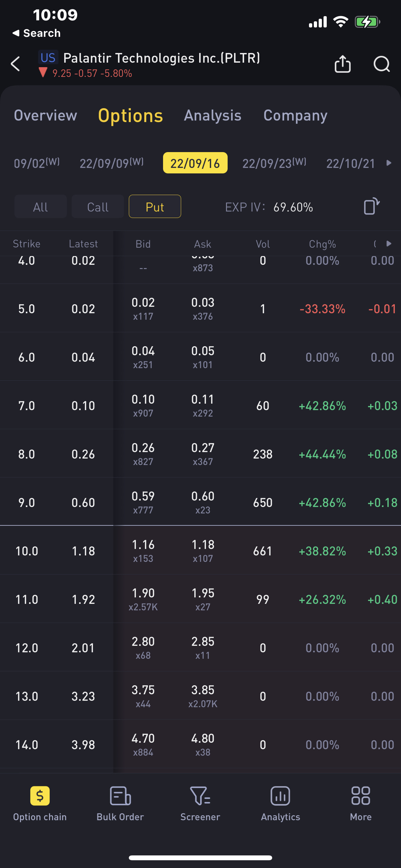This screenshot has width=401, height=868.
Task: Tap the share icon
Action: tap(342, 64)
